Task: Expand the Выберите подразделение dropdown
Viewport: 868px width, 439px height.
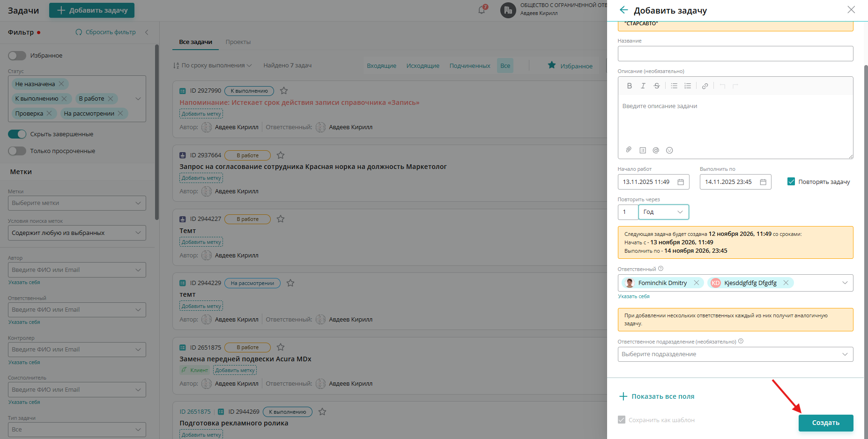Action: (735, 354)
